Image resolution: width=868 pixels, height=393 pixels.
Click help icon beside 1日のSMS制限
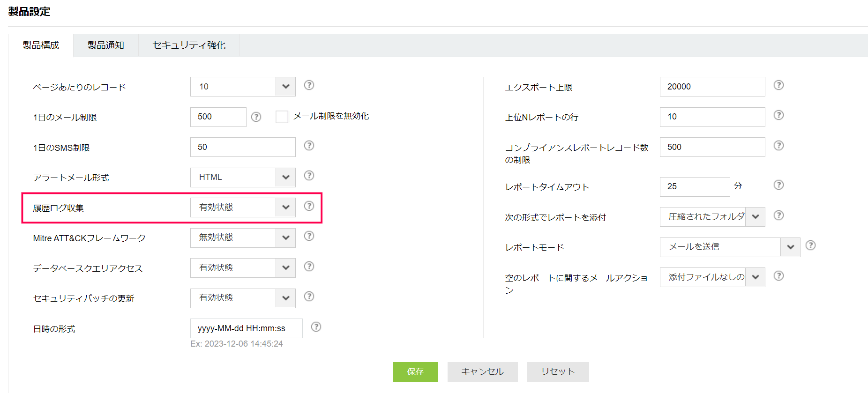pos(309,146)
